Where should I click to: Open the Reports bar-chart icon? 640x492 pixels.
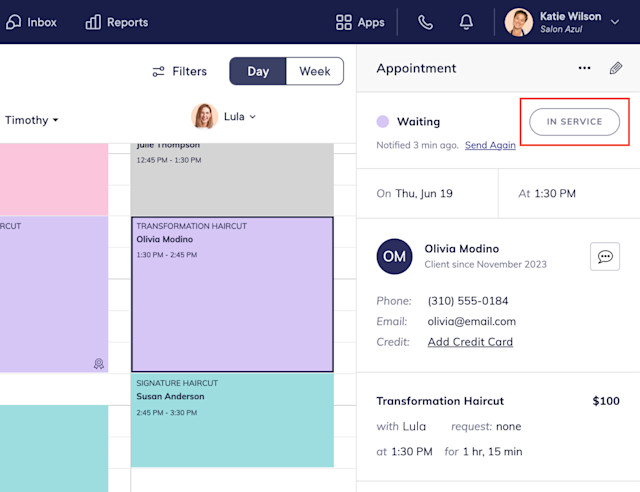[x=93, y=22]
